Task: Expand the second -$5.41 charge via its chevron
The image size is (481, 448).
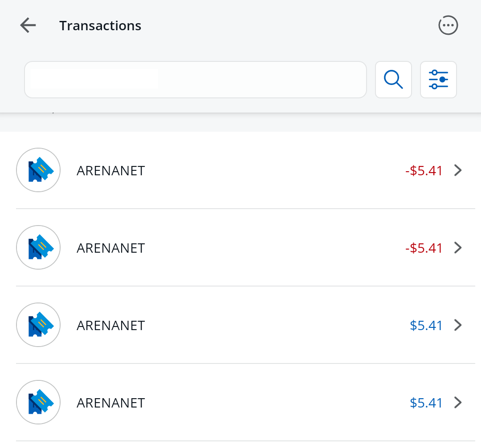Action: point(458,248)
